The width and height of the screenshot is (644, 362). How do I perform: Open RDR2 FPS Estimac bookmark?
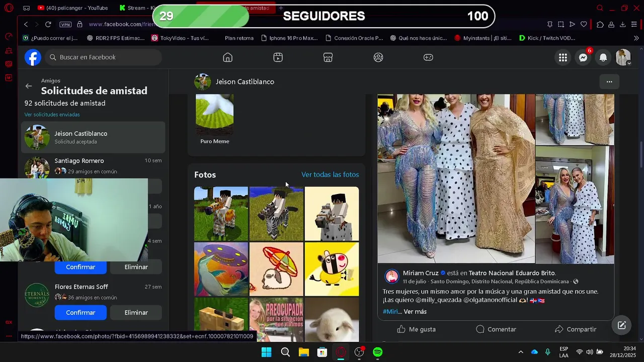[116, 38]
